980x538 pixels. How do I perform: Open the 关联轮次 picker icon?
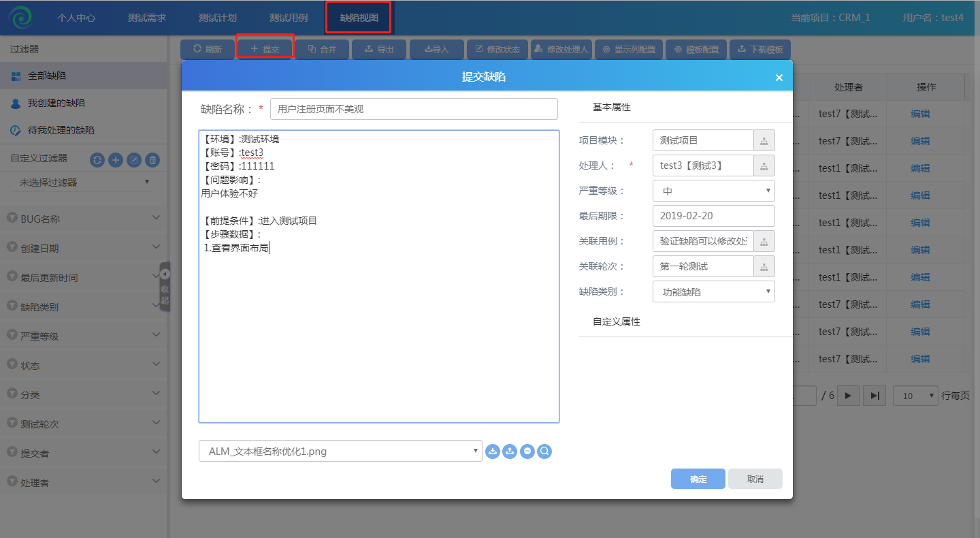(764, 266)
